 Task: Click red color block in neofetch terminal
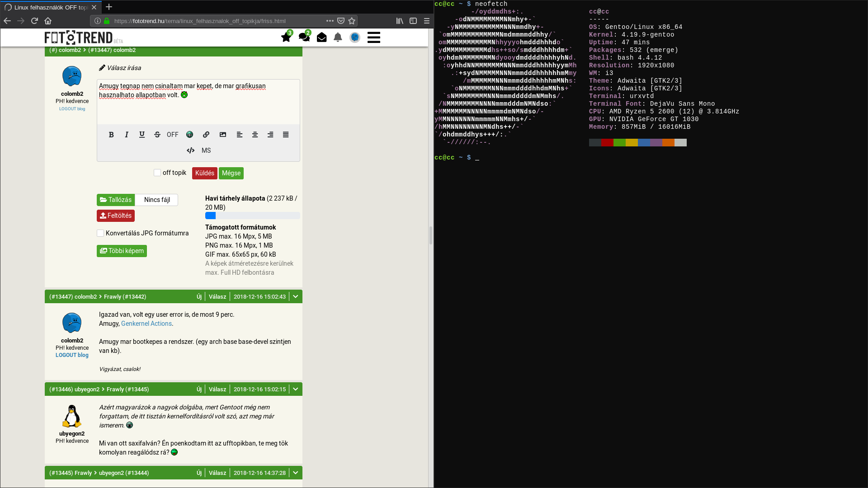pyautogui.click(x=607, y=143)
